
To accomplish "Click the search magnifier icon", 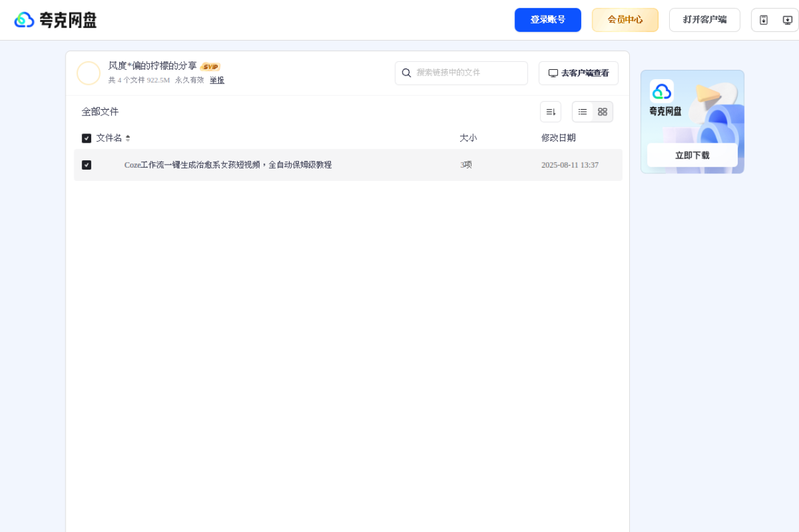I will tap(407, 73).
